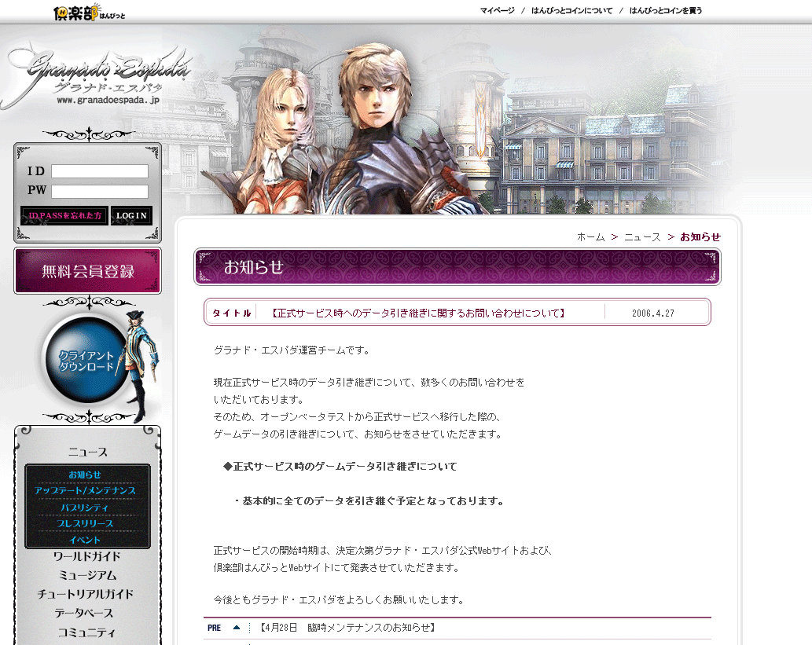Click the PRE up-arrow icon
812x645 pixels.
click(x=237, y=628)
